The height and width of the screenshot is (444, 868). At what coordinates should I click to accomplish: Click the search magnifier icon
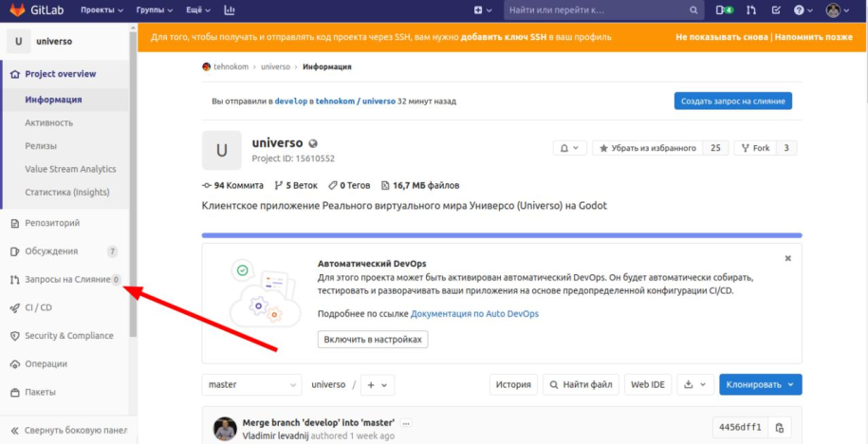(693, 10)
